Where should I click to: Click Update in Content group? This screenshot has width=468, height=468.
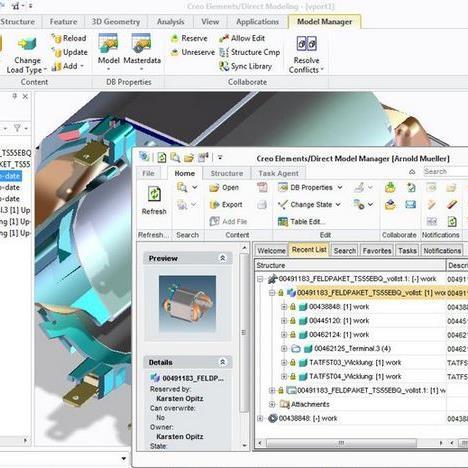point(70,52)
